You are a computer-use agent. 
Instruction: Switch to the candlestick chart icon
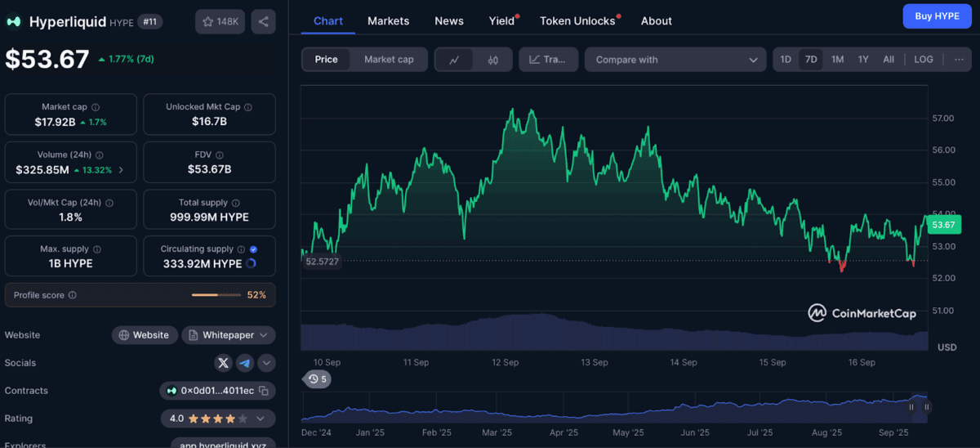click(492, 60)
